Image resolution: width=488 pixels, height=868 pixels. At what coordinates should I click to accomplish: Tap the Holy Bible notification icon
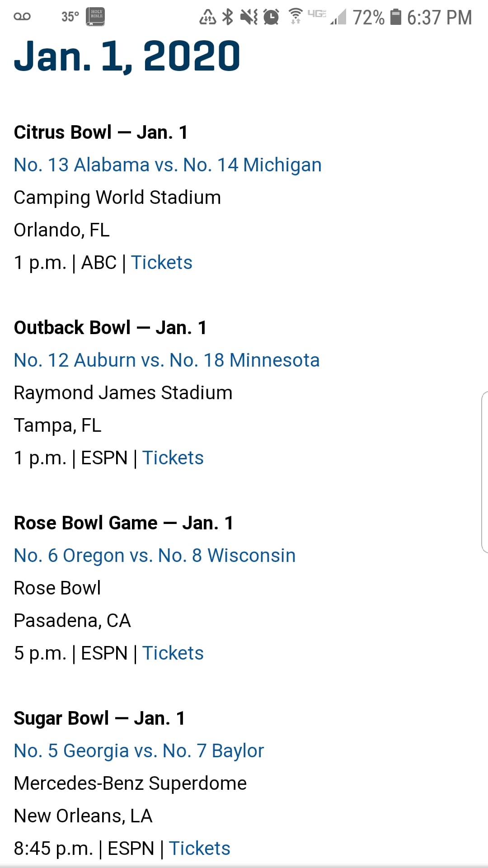pos(95,17)
